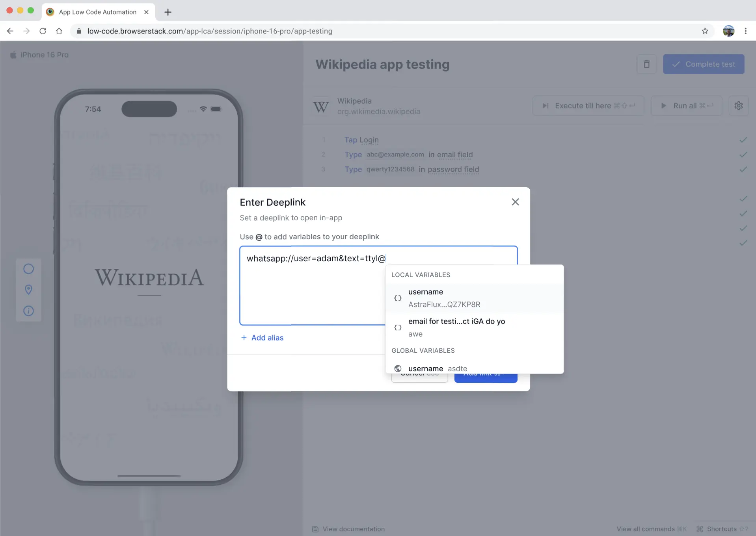Select the App Low Code Automation tab
Viewport: 756px width, 536px height.
tap(98, 12)
